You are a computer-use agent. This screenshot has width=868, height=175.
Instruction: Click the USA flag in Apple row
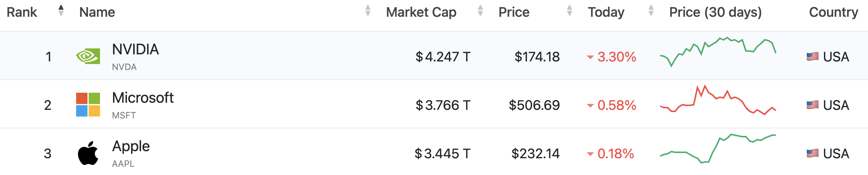pyautogui.click(x=812, y=153)
